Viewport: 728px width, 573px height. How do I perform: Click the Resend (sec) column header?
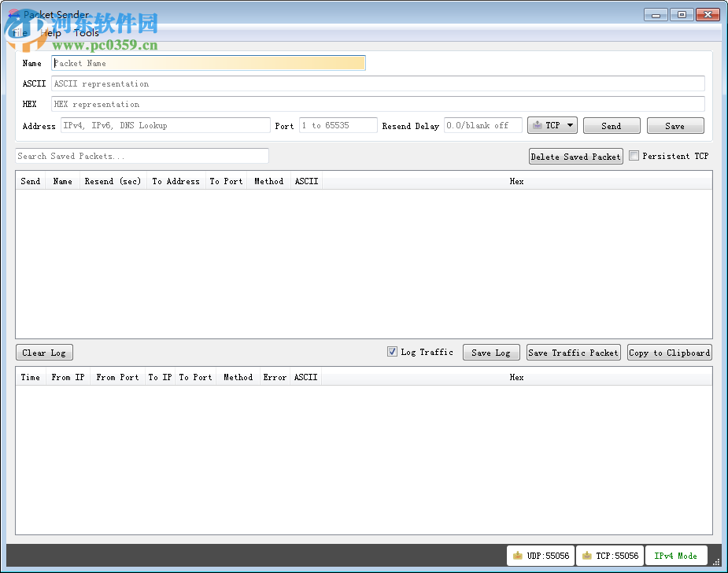tap(113, 181)
